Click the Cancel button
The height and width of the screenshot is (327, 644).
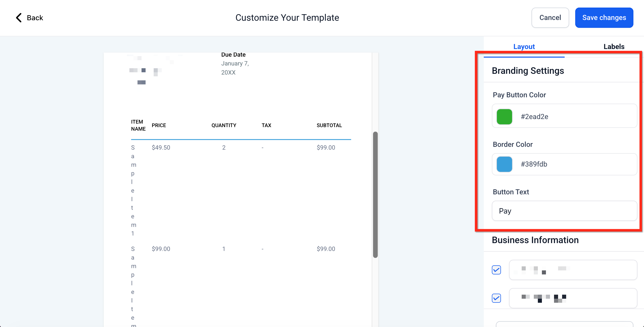(x=550, y=18)
